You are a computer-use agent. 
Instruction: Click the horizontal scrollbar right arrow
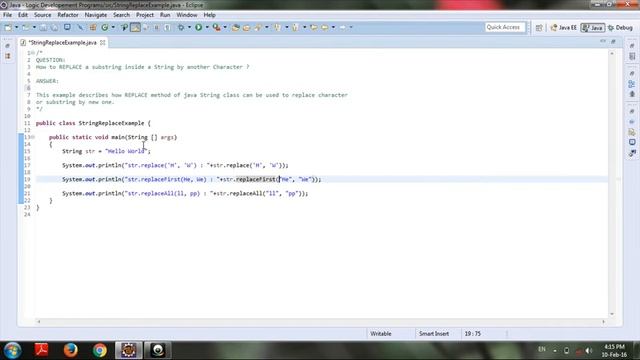tap(603, 322)
